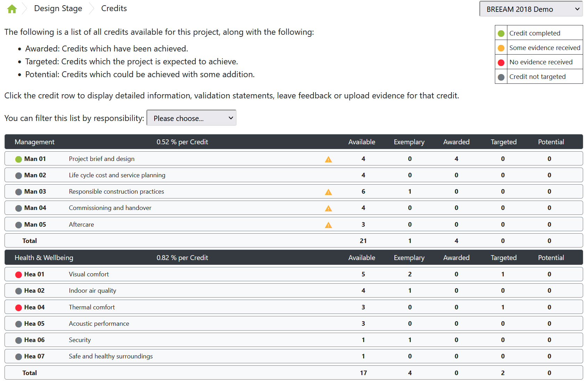Click Credit not targeted legend label
Screen dimensions: 588x381
point(537,76)
